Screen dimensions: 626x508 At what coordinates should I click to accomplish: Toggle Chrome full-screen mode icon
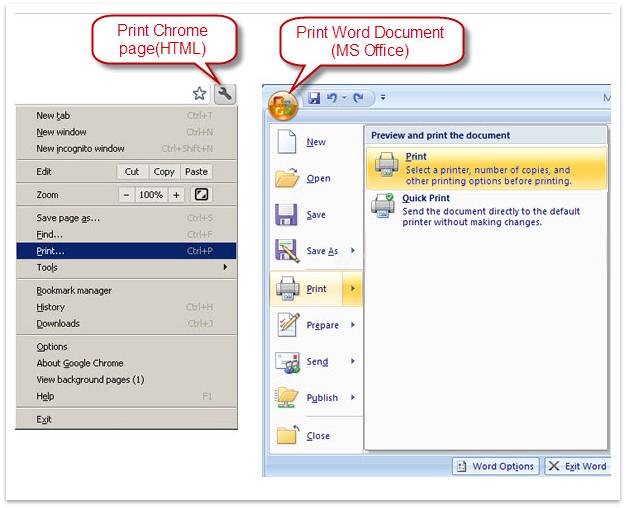201,194
